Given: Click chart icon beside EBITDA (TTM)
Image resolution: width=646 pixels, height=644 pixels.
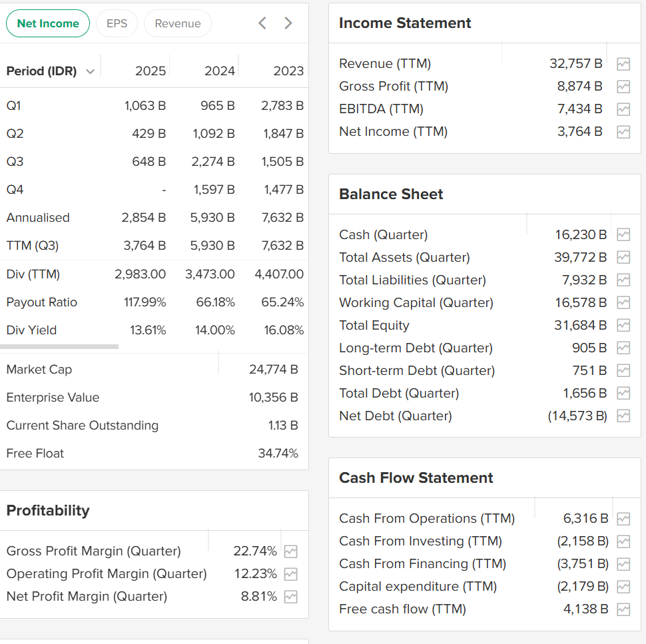Looking at the screenshot, I should pos(623,109).
